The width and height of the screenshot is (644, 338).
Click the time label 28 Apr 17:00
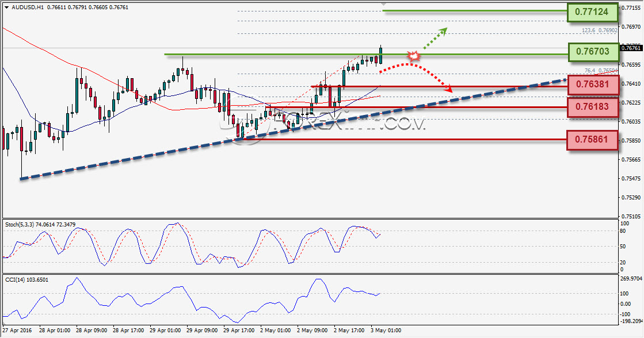tap(128, 330)
